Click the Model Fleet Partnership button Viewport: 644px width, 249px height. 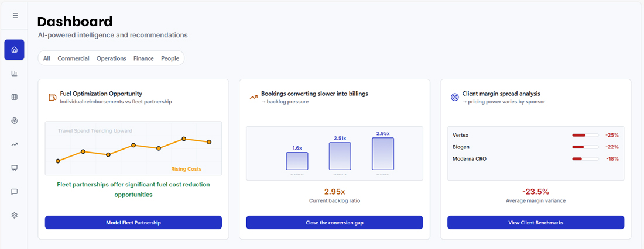click(133, 223)
